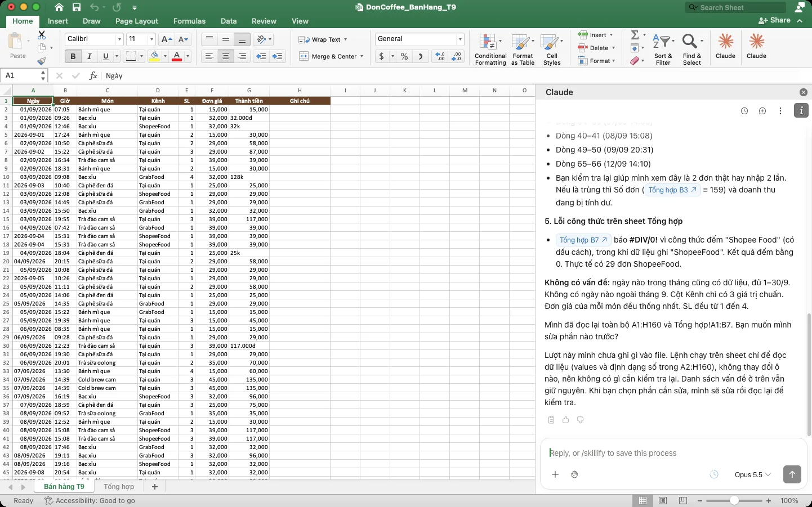Viewport: 812px width, 507px height.
Task: Apply center horizontal alignment
Action: pos(226,56)
